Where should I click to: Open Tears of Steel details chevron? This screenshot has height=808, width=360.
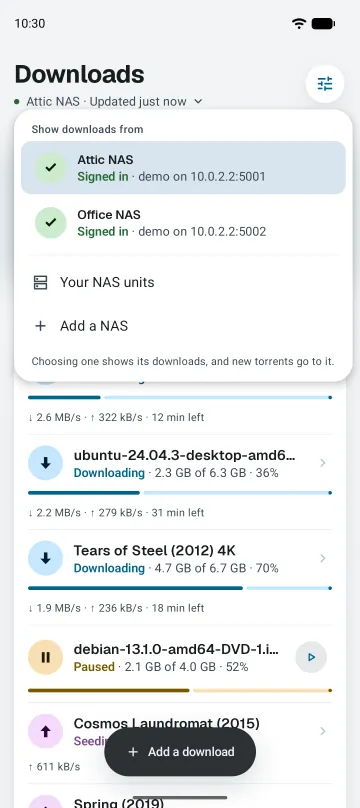[323, 558]
